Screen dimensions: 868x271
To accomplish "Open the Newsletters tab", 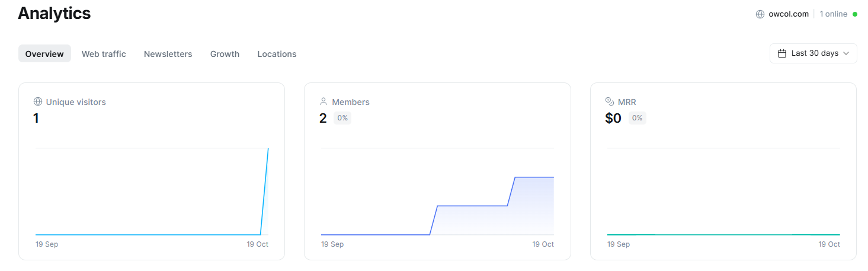I will (x=168, y=54).
